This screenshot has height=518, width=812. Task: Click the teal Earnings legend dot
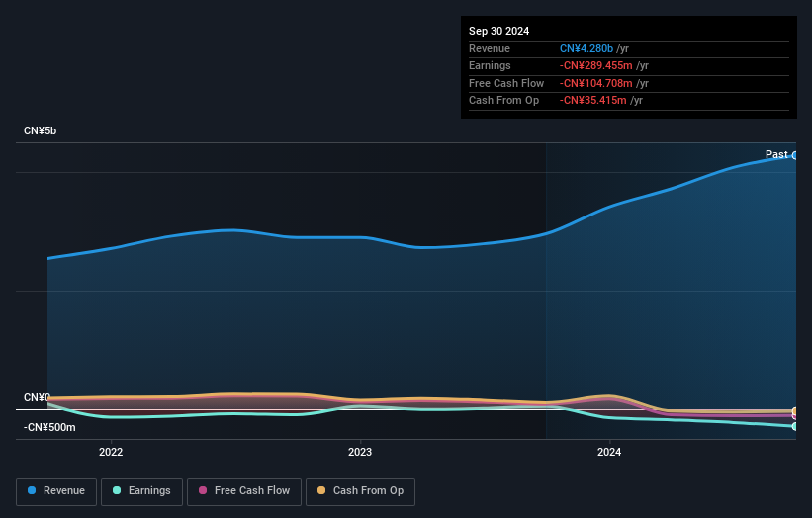coord(117,490)
